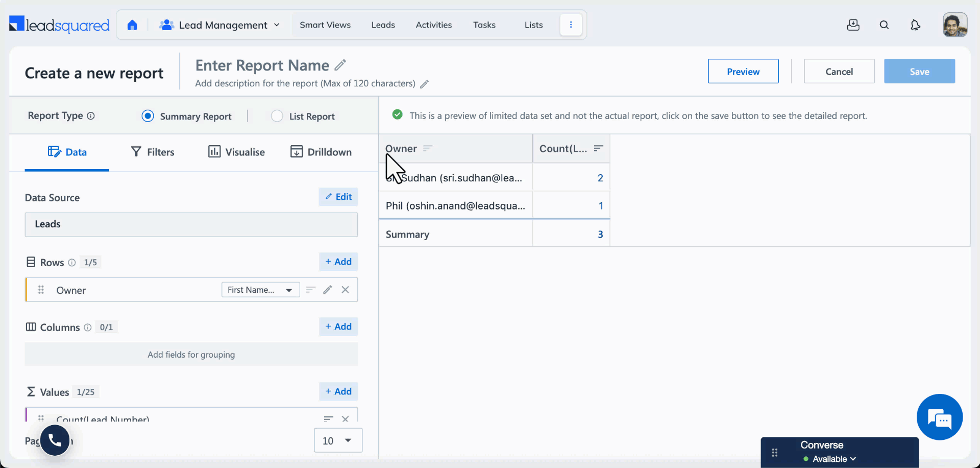Click the home icon in the navigation bar
Screen dimensions: 980x468
[x=133, y=25]
